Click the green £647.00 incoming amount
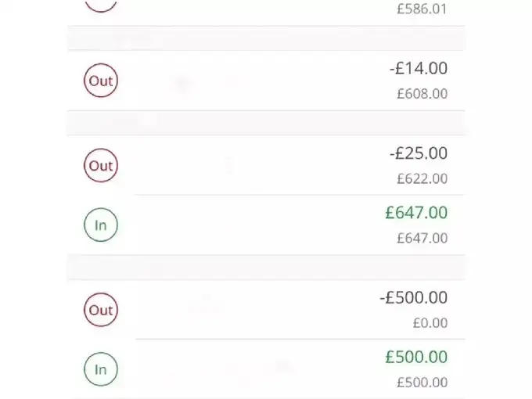532x399 pixels. pos(416,213)
